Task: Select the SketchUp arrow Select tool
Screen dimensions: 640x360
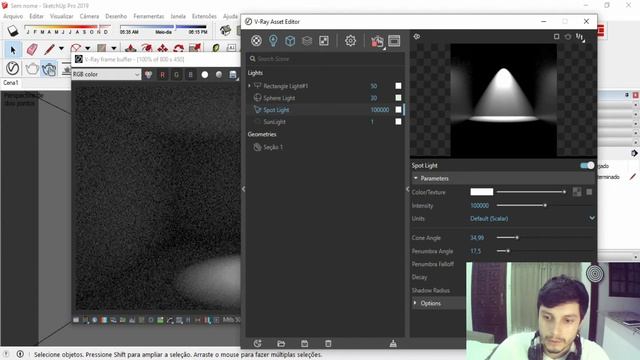Action: pos(13,50)
